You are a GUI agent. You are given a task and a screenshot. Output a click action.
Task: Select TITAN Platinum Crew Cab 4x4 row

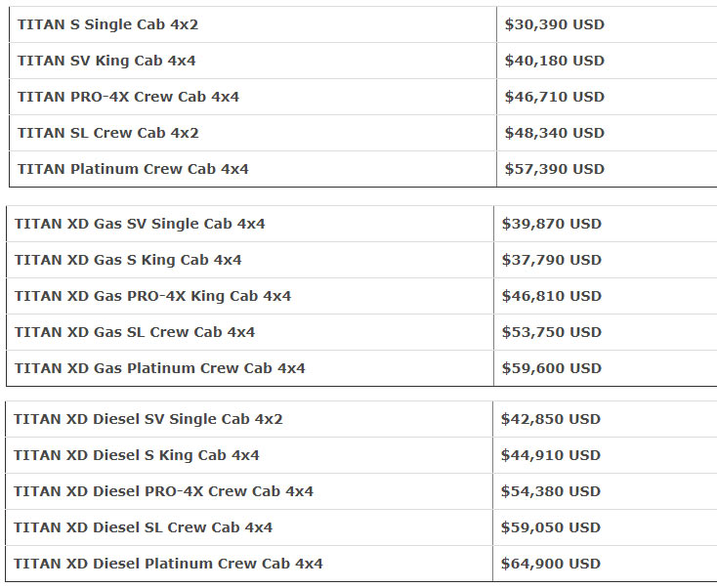click(x=133, y=169)
